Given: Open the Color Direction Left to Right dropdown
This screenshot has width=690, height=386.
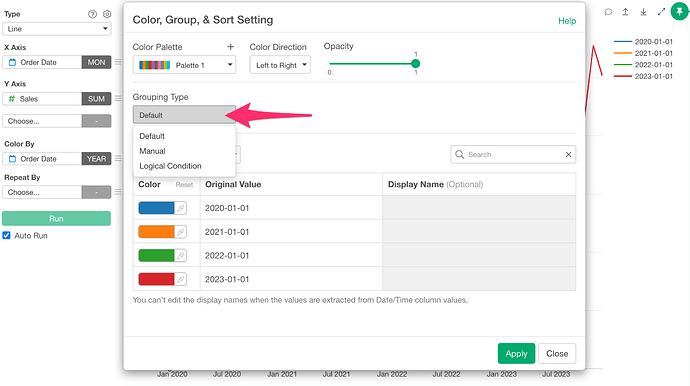Looking at the screenshot, I should click(x=280, y=65).
